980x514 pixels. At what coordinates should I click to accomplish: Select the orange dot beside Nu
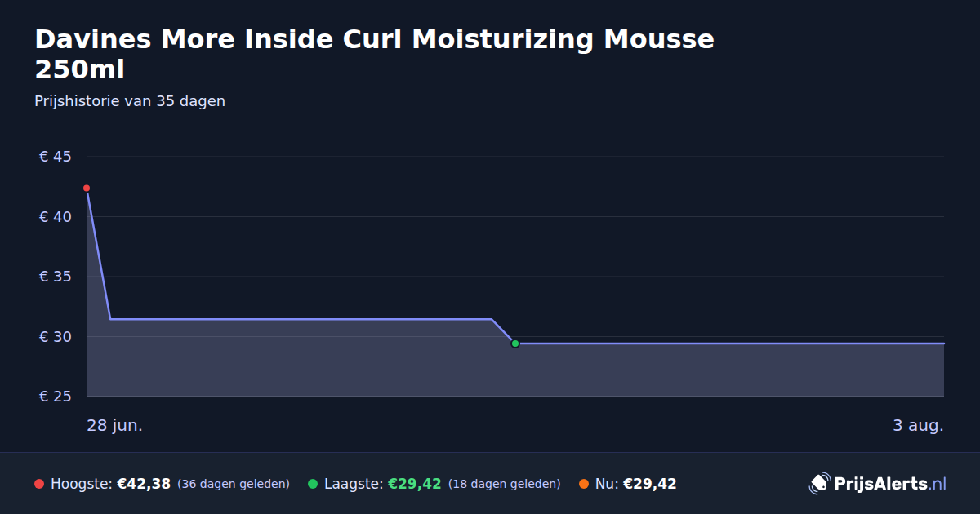pyautogui.click(x=584, y=484)
